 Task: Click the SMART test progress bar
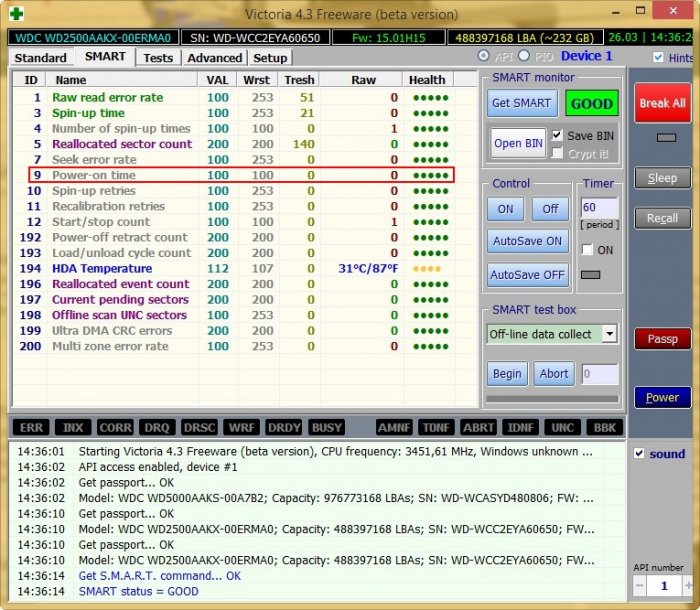point(552,399)
